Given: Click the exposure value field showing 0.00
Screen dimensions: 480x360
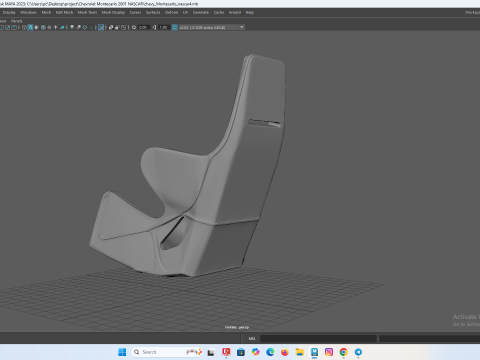Looking at the screenshot, I should [143, 27].
